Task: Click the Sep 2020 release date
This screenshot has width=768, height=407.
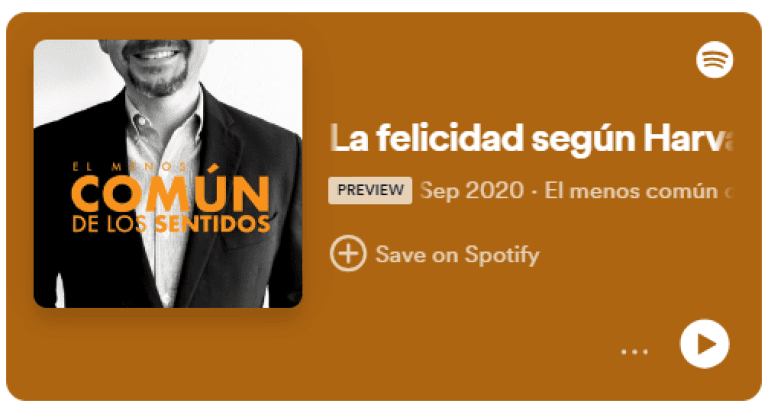Action: (471, 191)
